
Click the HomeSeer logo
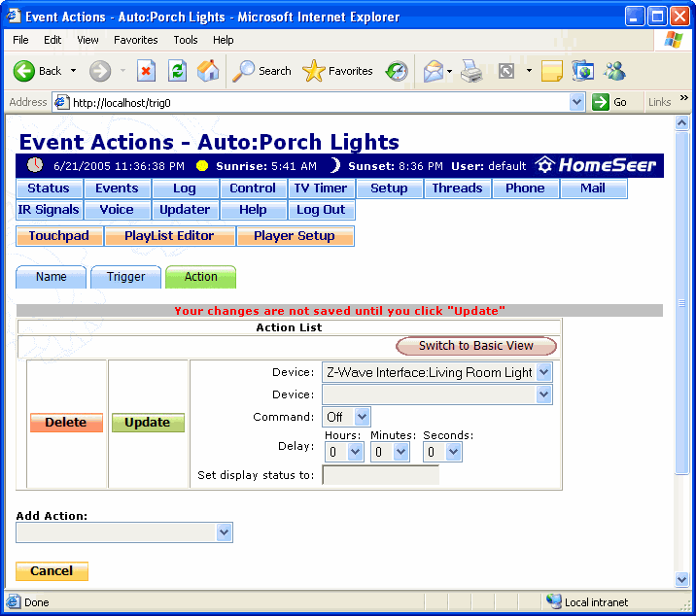(595, 165)
